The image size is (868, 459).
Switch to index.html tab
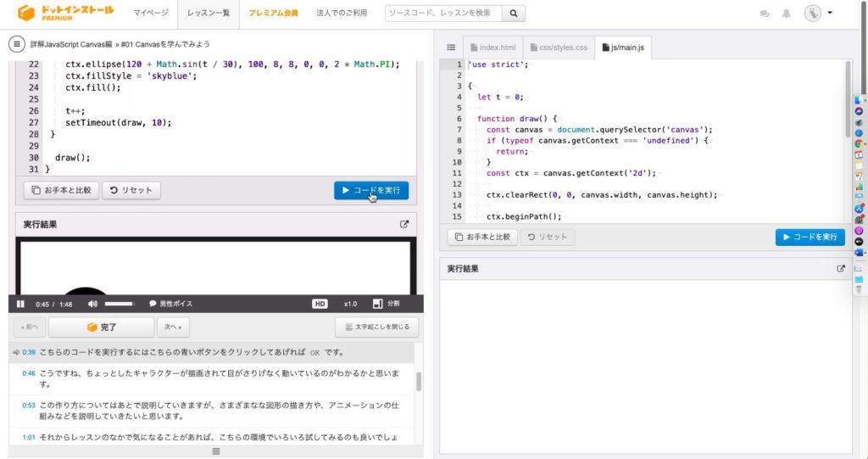(492, 48)
